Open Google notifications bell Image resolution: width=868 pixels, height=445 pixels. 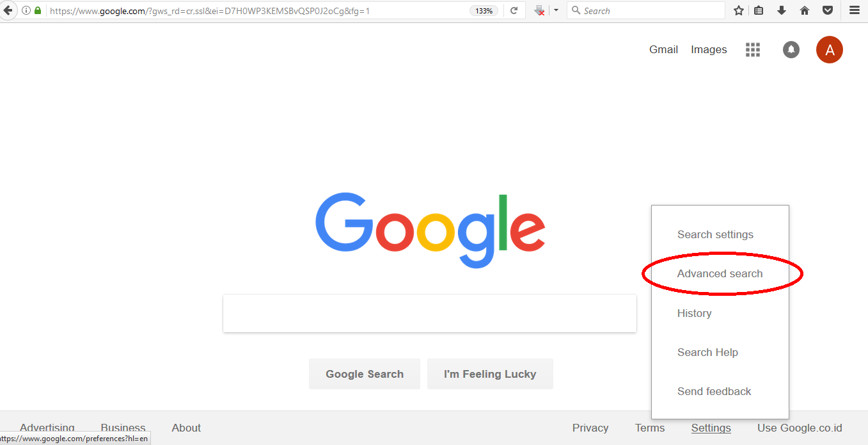[791, 50]
